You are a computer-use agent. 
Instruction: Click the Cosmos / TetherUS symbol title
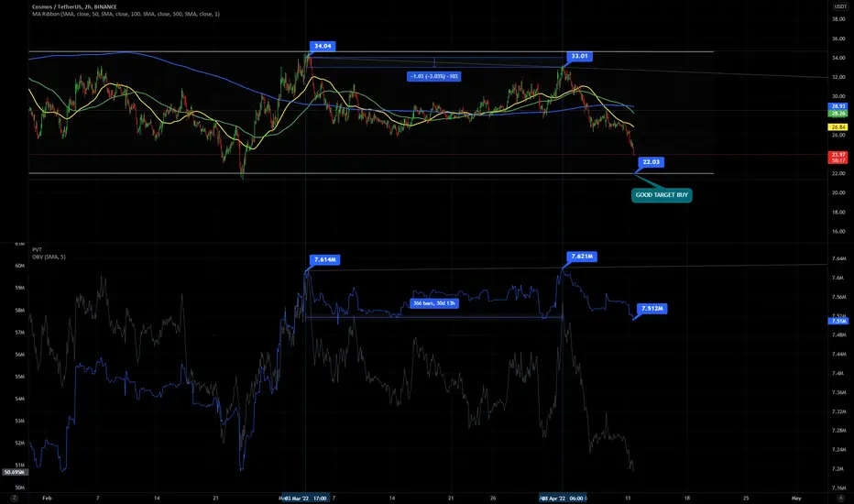(74, 7)
